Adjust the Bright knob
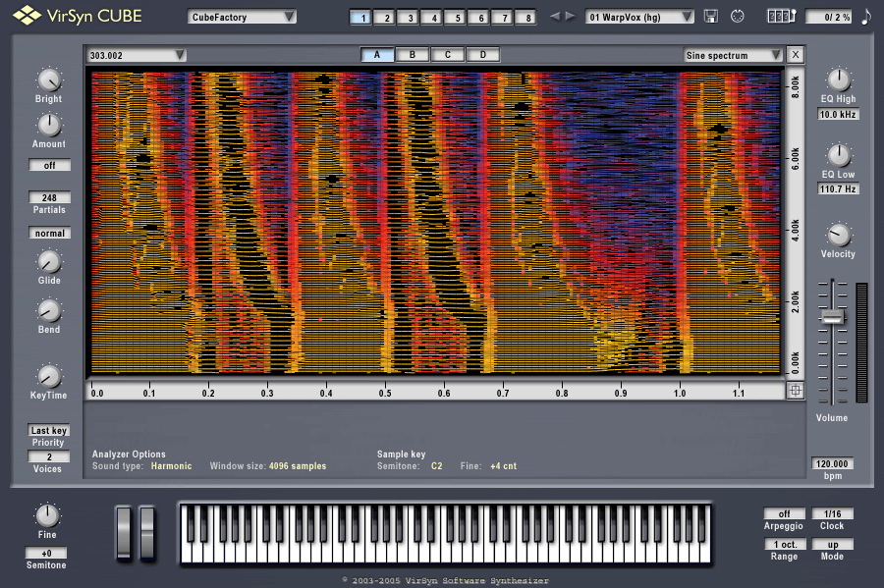The width and height of the screenshot is (884, 588). [x=49, y=80]
